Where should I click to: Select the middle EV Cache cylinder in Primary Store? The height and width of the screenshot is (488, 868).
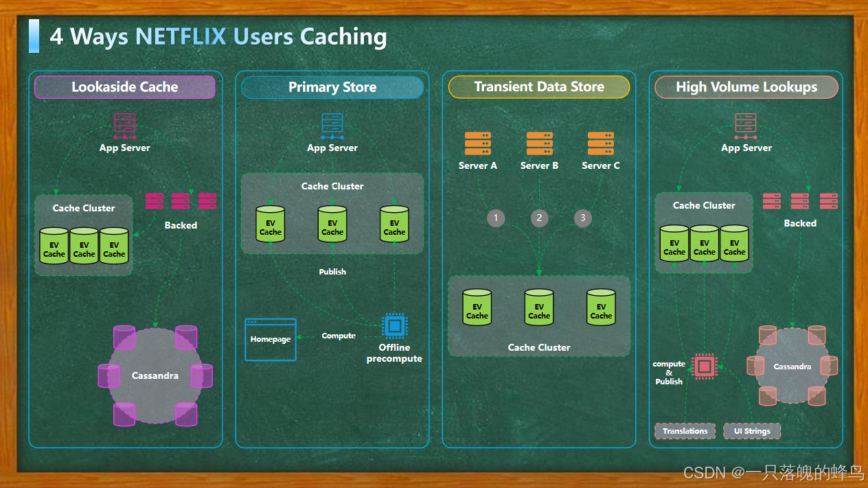332,224
